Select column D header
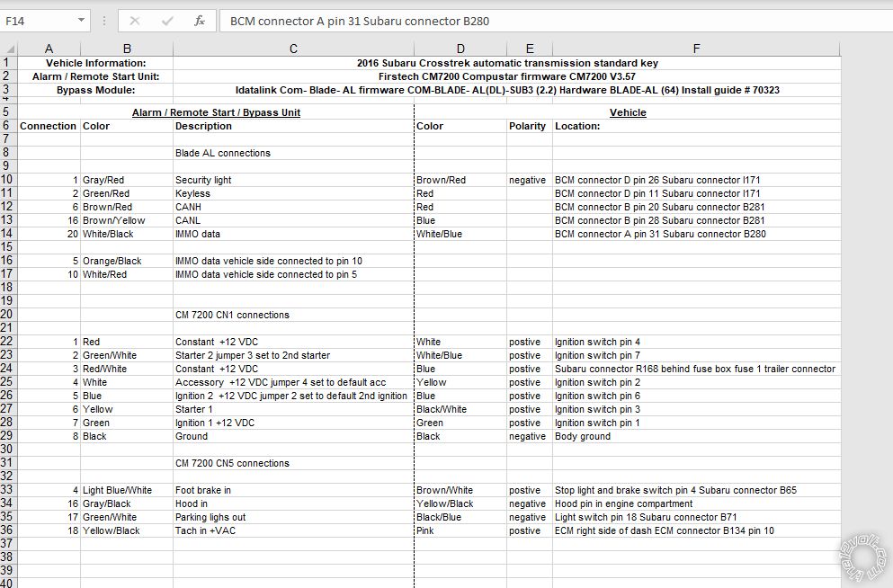The height and width of the screenshot is (588, 893). 460,49
